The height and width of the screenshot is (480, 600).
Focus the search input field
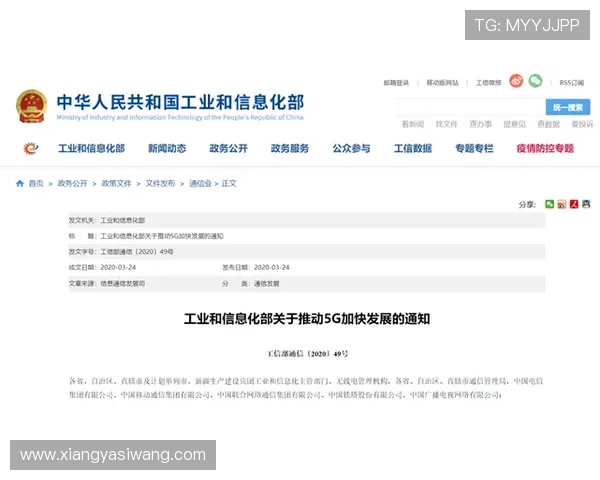471,107
